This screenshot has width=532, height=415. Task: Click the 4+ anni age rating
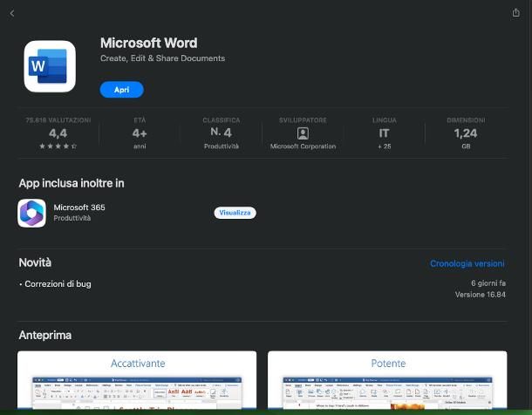tap(140, 133)
